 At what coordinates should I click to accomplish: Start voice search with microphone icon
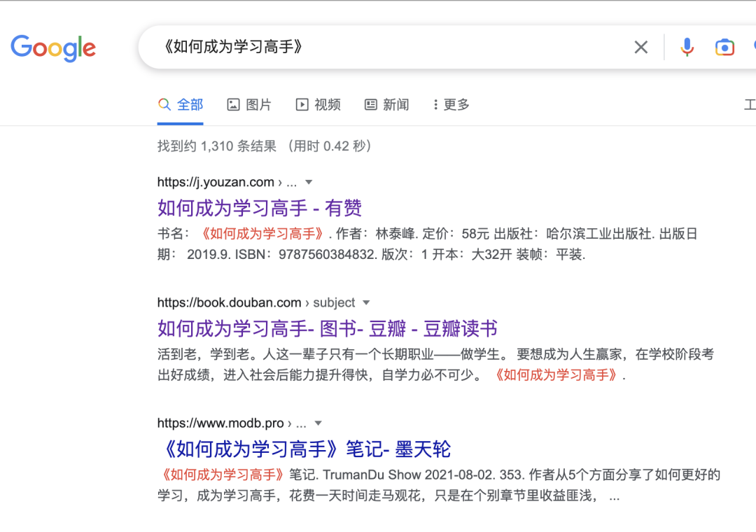687,48
